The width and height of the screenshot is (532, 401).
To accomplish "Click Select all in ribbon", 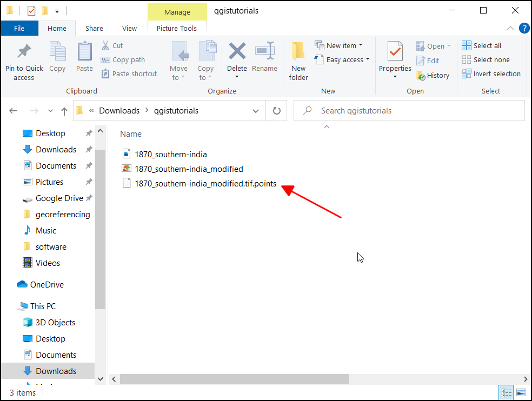I will pos(481,45).
